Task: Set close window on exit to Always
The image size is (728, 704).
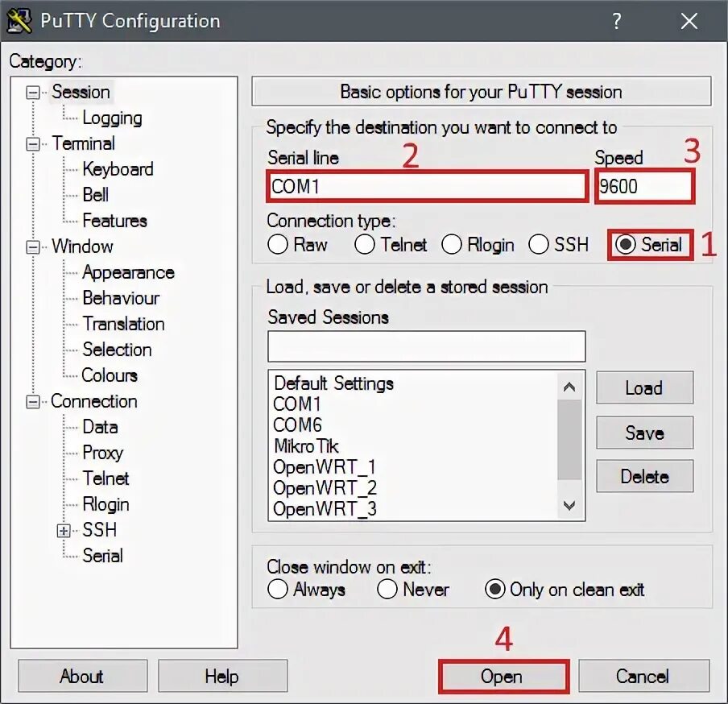Action: click(307, 590)
